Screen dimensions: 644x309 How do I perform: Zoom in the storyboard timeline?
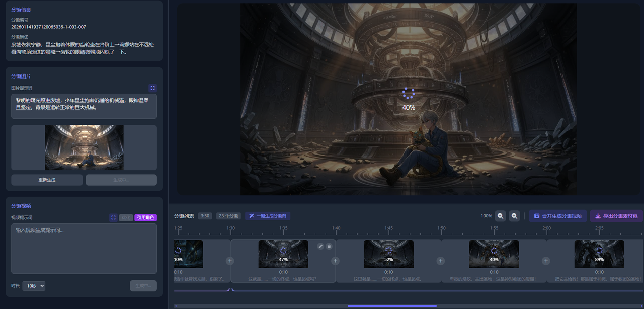click(514, 216)
